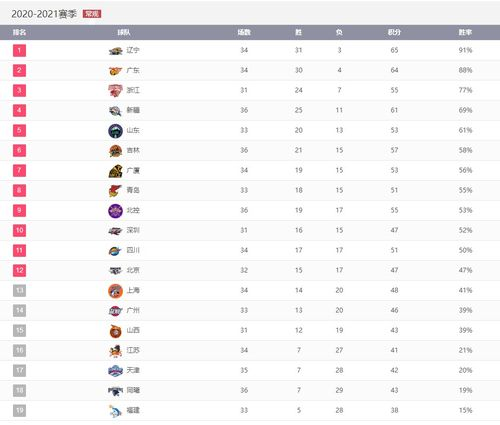Screen dimensions: 500x425
Task: Sort by the 积分 column header
Action: 394,32
